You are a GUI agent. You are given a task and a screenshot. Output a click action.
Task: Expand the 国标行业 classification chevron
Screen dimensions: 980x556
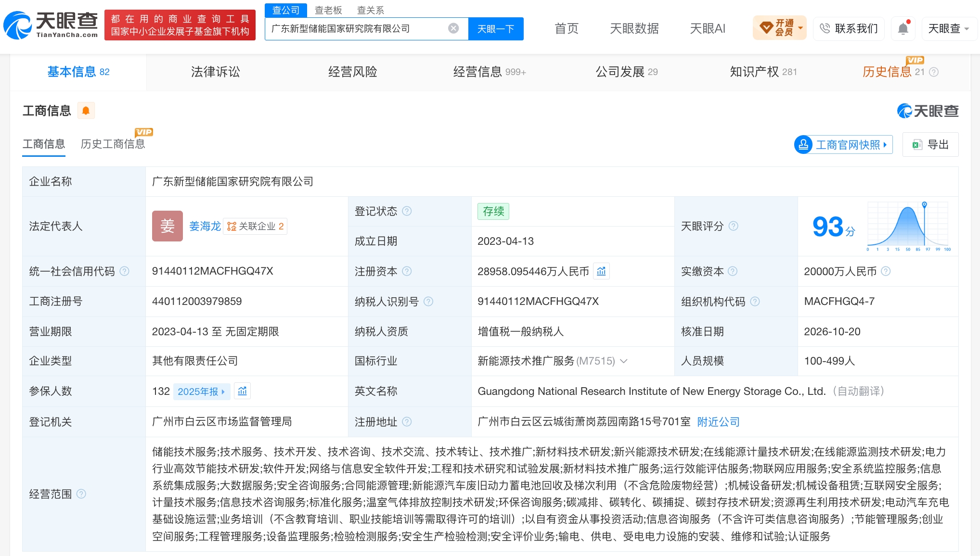pyautogui.click(x=624, y=361)
